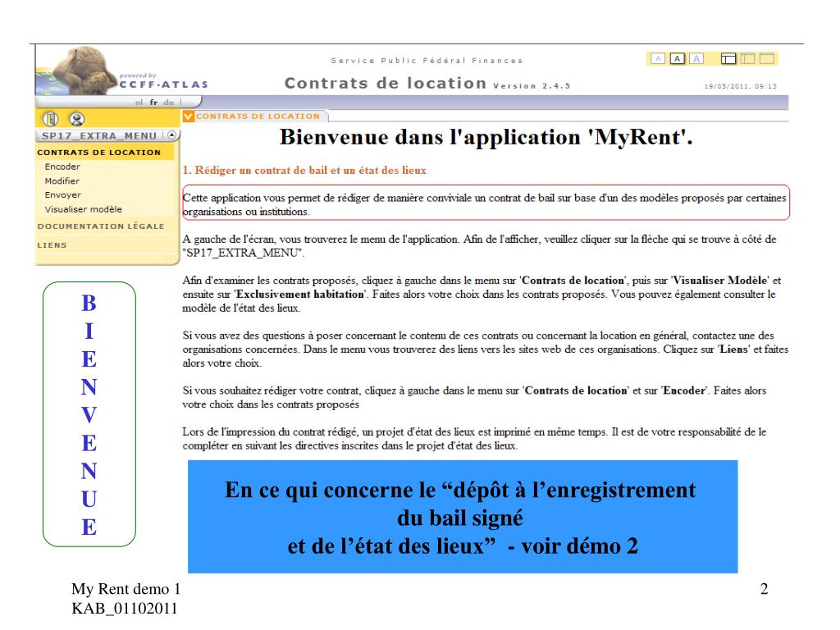
Task: Choose the sidebar-only layout icon
Action: (x=747, y=58)
